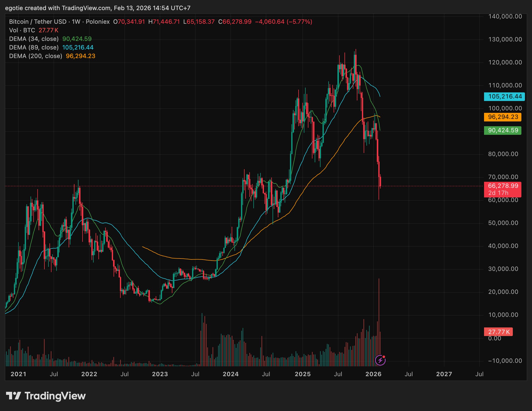Click the 2026 label on time axis
The height and width of the screenshot is (411, 532).
click(x=373, y=374)
